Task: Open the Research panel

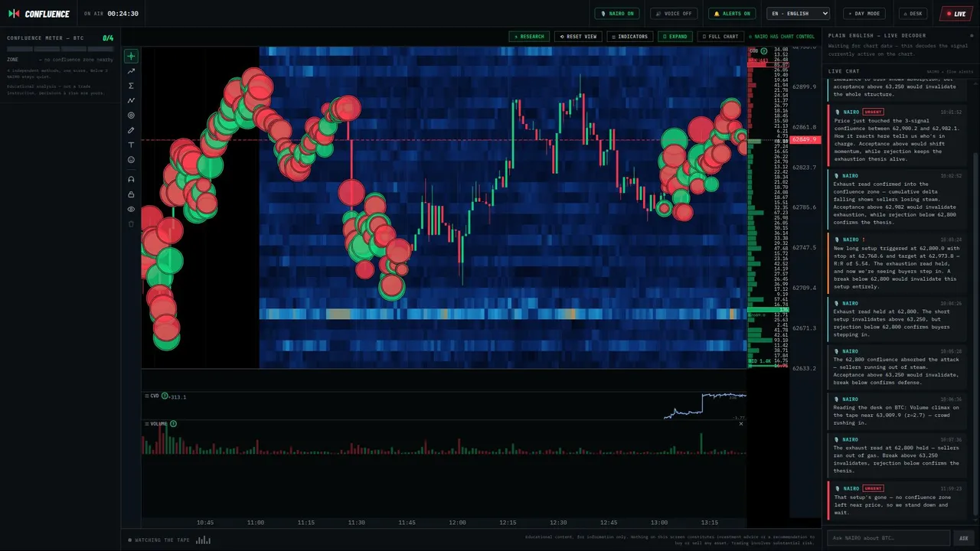Action: [529, 36]
